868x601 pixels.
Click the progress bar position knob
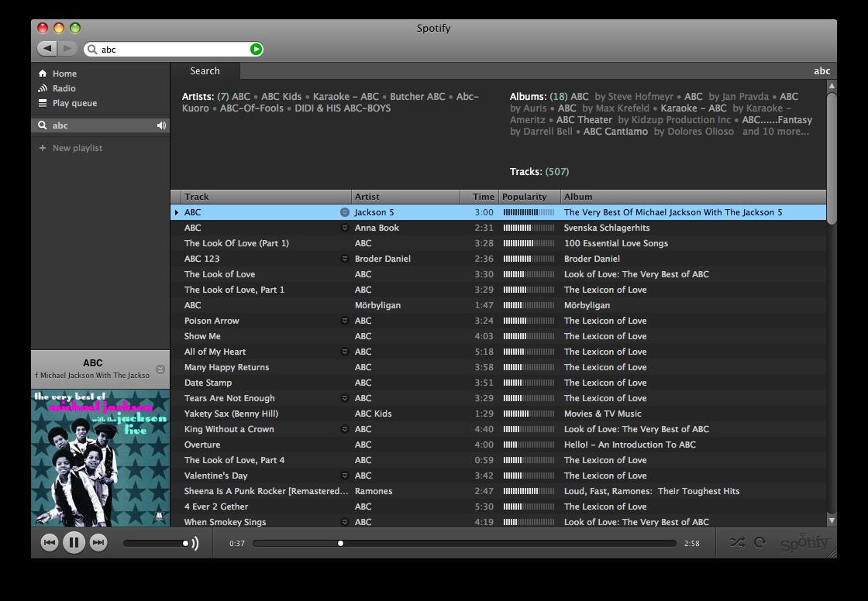coord(340,544)
